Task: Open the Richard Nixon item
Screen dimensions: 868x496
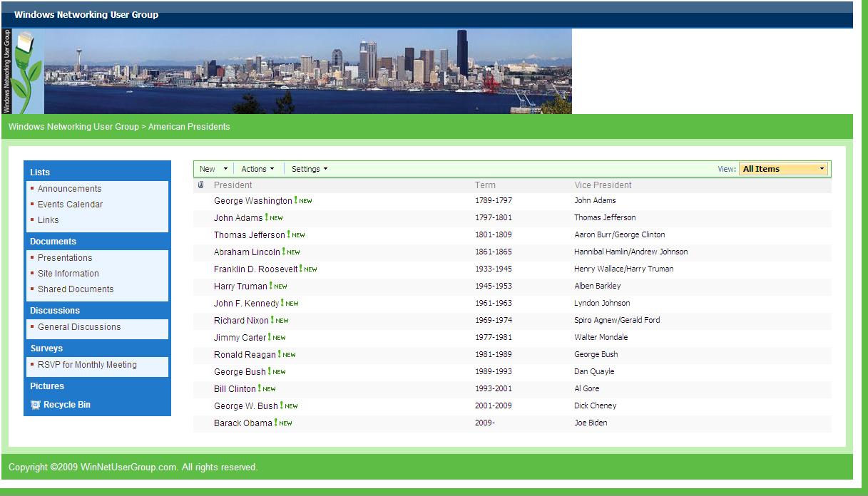Action: pos(241,321)
